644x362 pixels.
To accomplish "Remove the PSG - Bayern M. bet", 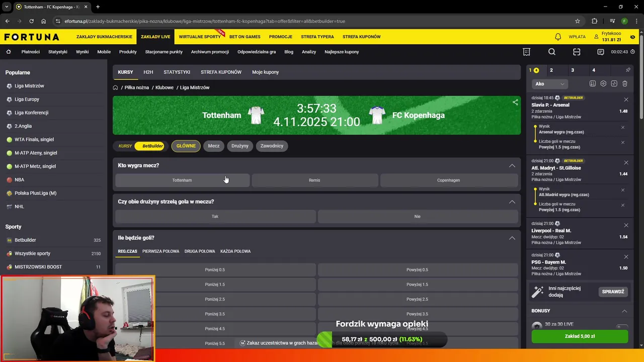I will (x=626, y=257).
